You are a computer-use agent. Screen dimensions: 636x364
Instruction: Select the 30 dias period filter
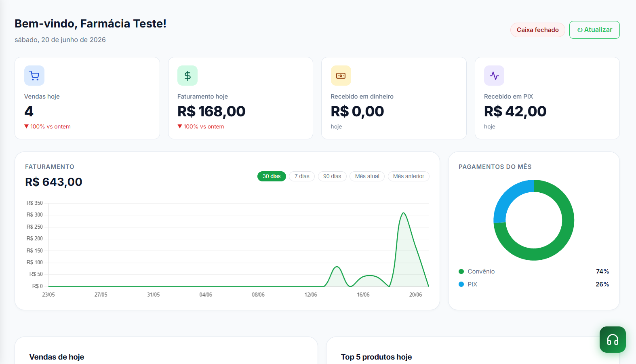(x=272, y=176)
